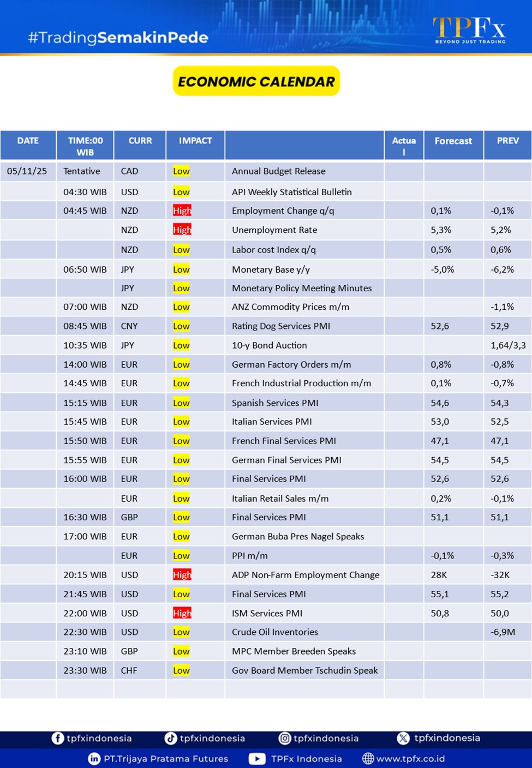Select the Forecast column header

(453, 141)
